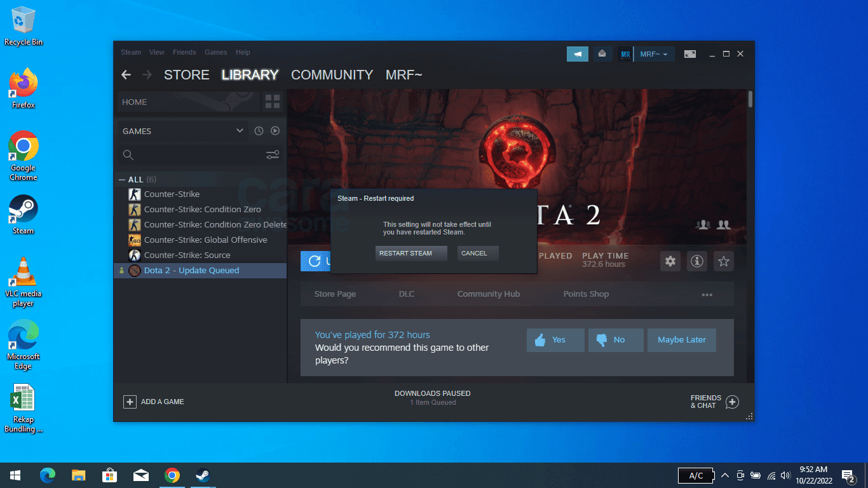Open the MRF~ profile tab

tap(403, 75)
